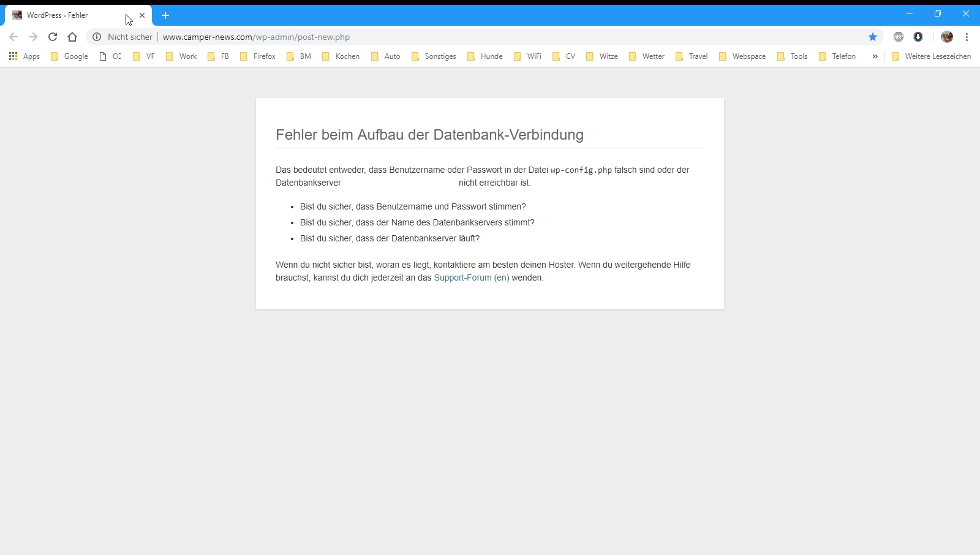Viewport: 980px width, 555px height.
Task: Open the FB bookmark folder
Action: coord(218,56)
